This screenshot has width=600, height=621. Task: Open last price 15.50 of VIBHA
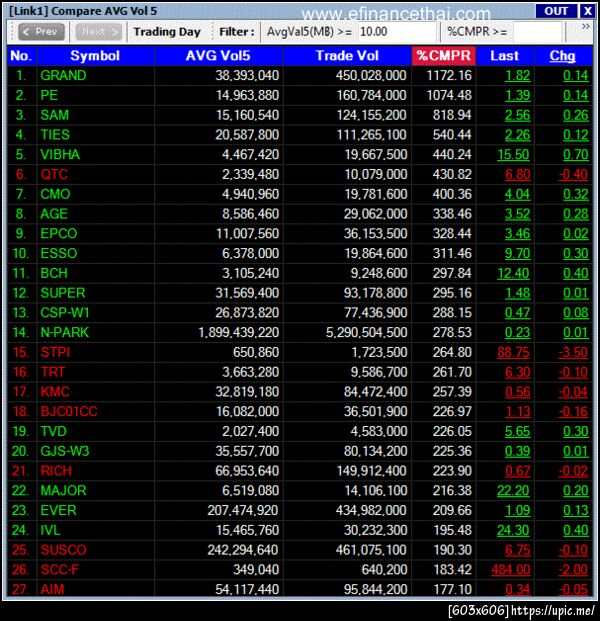point(514,154)
